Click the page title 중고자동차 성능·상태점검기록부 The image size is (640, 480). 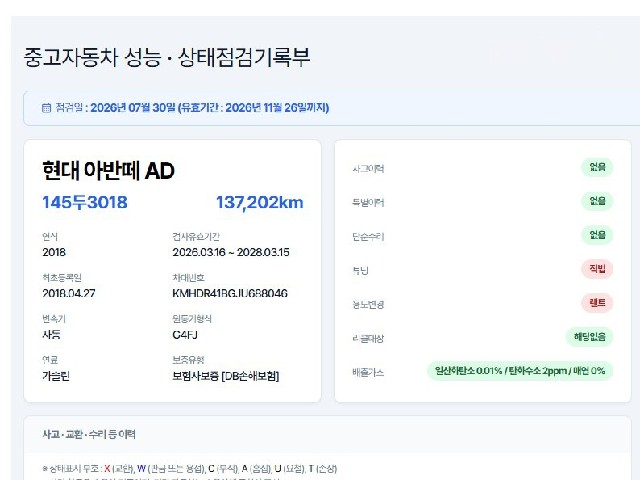[167, 57]
